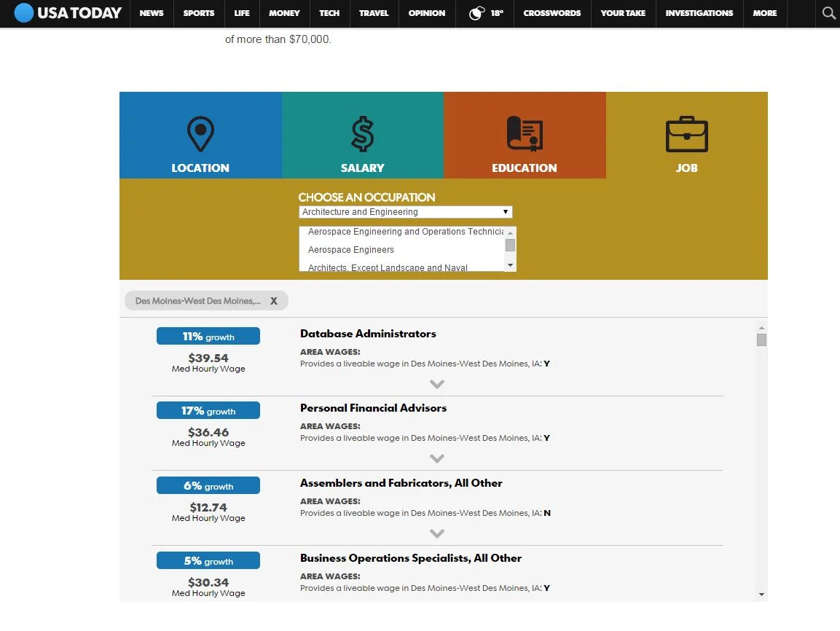Image resolution: width=840 pixels, height=631 pixels.
Task: Click results list scroll up arrow
Action: pos(761,328)
